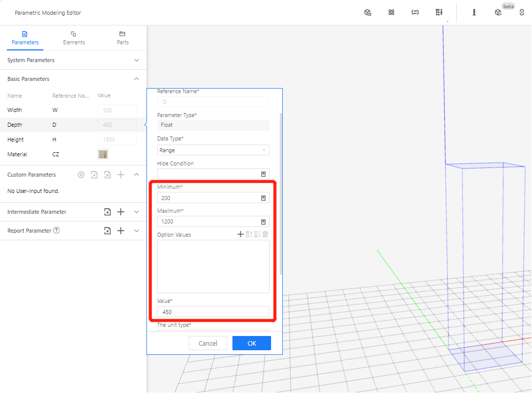Switch to the Parts tab
This screenshot has width=532, height=393.
point(123,38)
